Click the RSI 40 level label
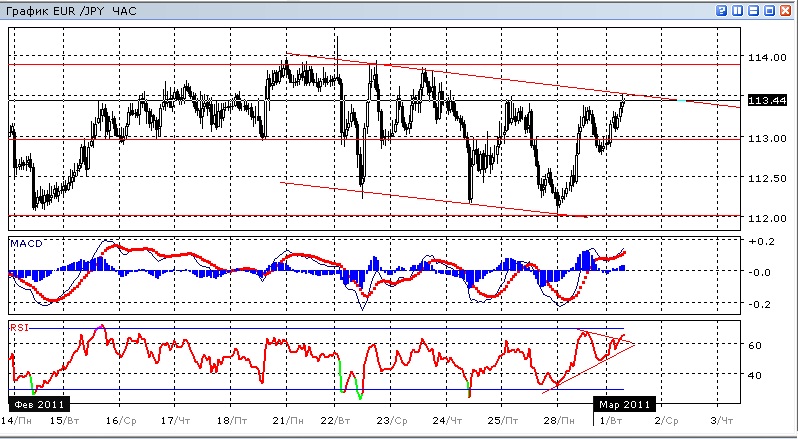The height and width of the screenshot is (439, 798). point(755,375)
